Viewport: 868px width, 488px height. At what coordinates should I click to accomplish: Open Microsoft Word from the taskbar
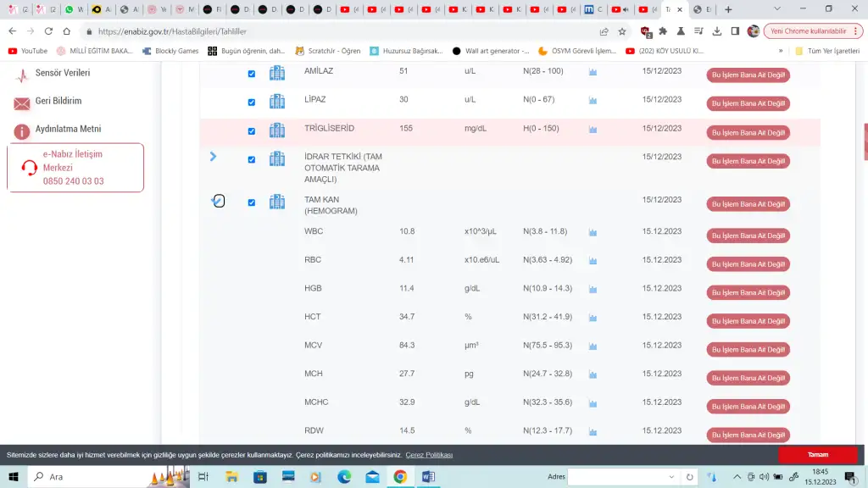428,477
